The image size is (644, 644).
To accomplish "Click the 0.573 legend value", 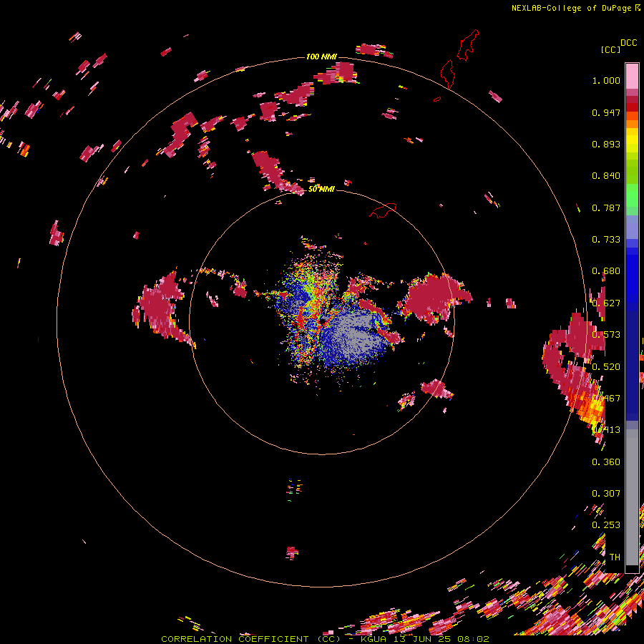I will (x=606, y=335).
